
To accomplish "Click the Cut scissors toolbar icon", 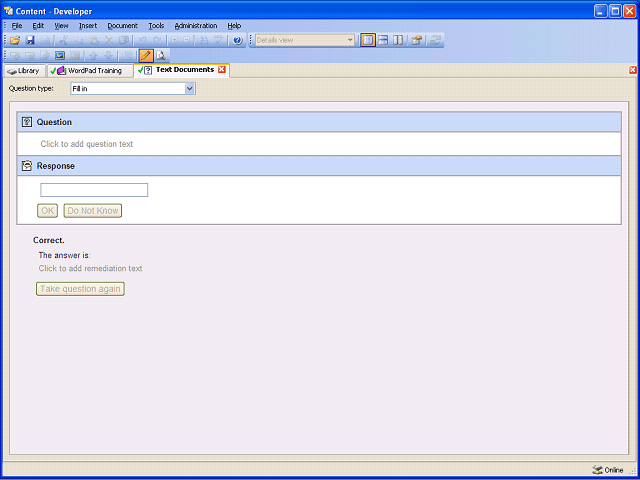I will pyautogui.click(x=63, y=40).
